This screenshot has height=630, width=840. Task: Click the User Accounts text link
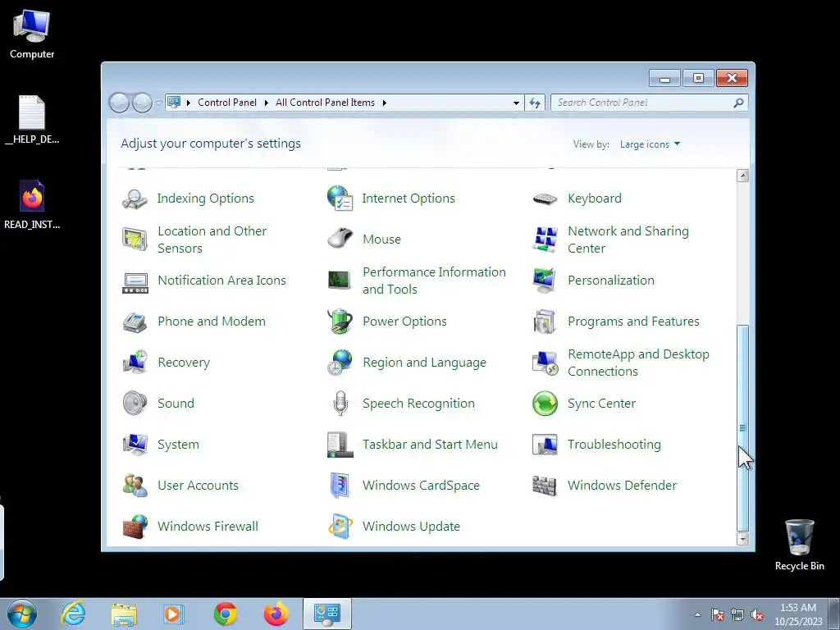198,486
